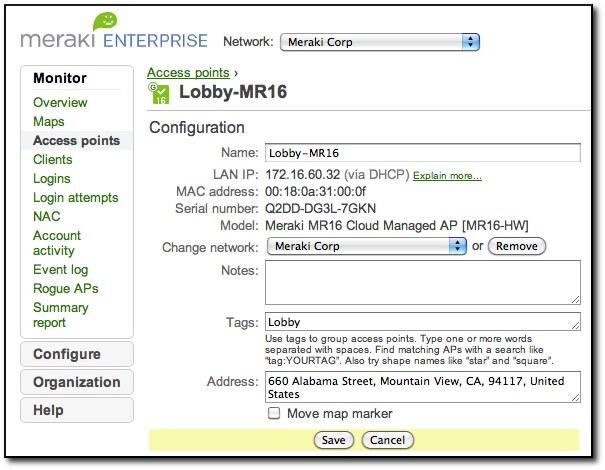Click the Lobby-MR16 page heading
Screen dimensions: 605x470
pos(233,92)
